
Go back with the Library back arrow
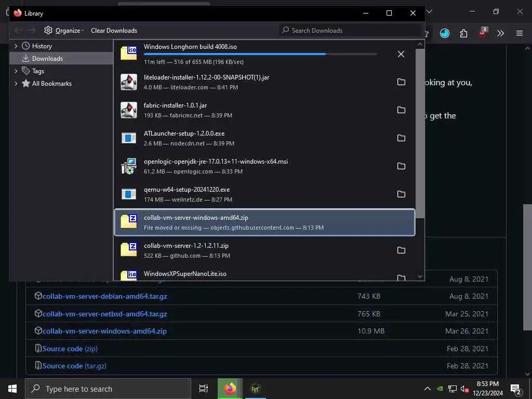point(18,31)
